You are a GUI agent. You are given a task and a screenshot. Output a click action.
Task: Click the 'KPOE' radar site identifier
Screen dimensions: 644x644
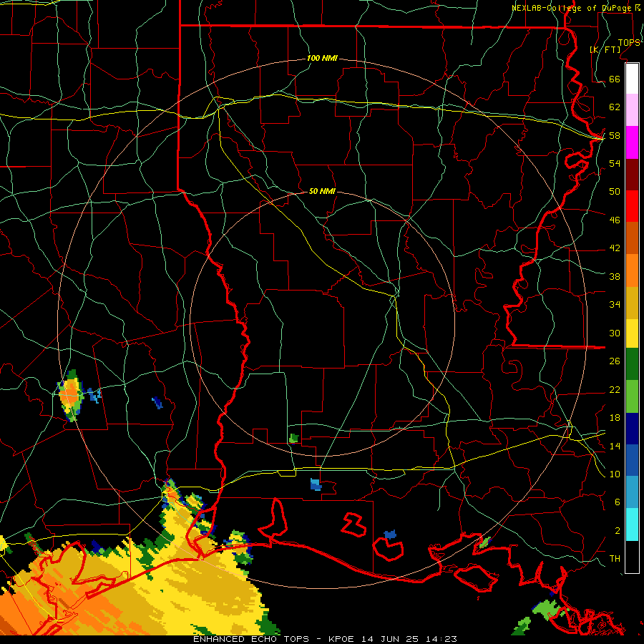(343, 639)
